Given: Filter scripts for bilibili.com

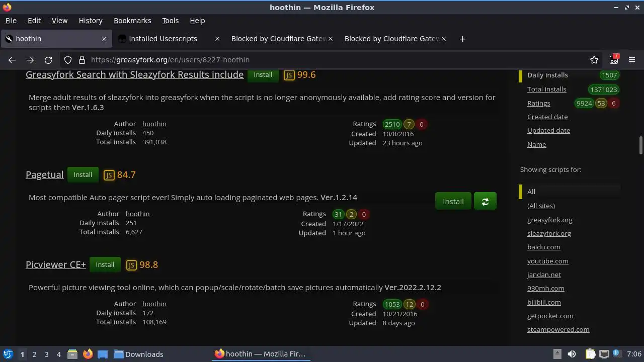Looking at the screenshot, I should click(544, 302).
